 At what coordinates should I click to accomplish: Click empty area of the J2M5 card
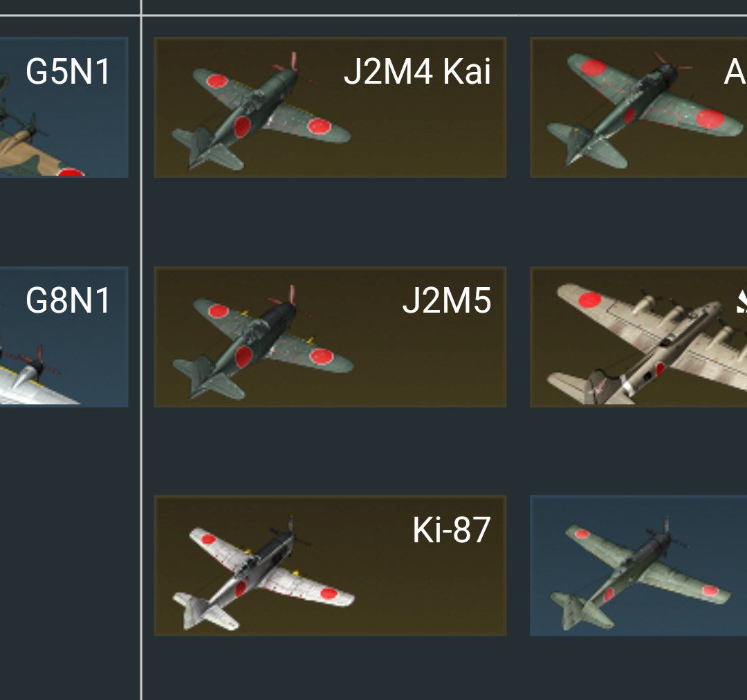tap(429, 362)
